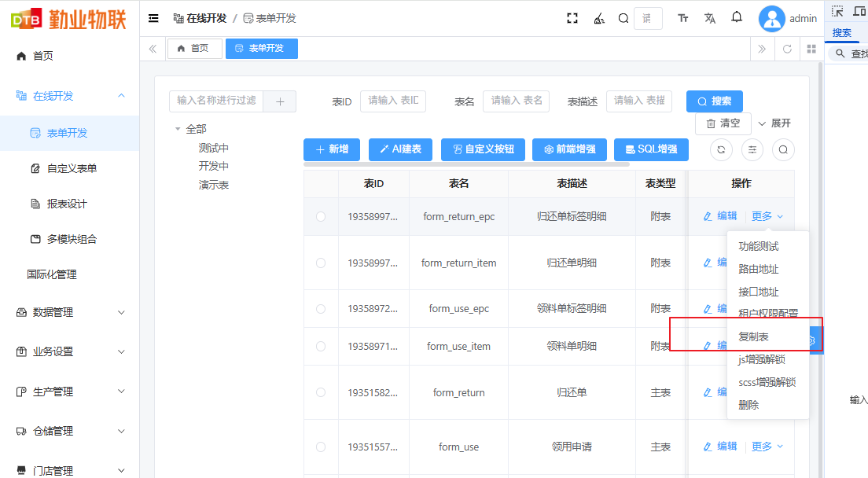This screenshot has width=868, height=478.
Task: Click the 新增 button
Action: [x=332, y=149]
